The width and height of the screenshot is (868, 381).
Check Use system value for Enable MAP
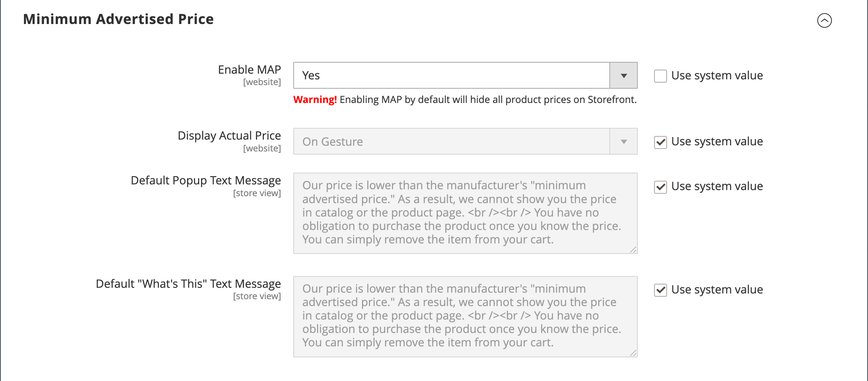[661, 76]
